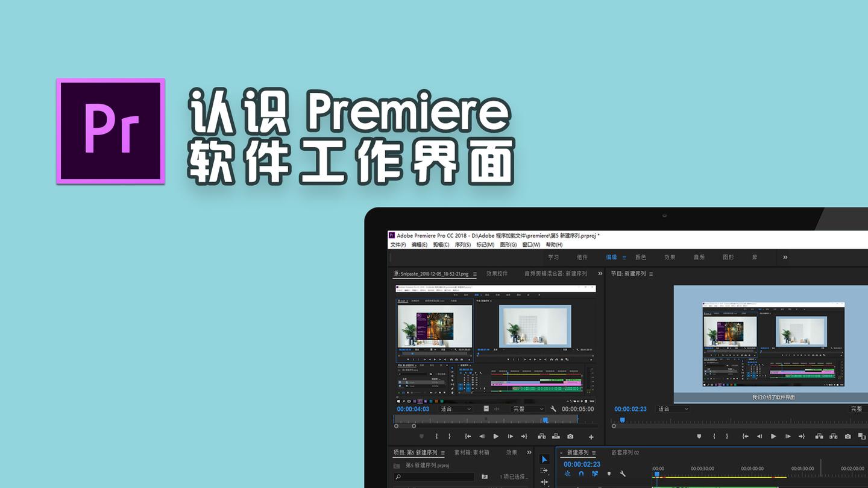The height and width of the screenshot is (488, 868).
Task: Export frame with source monitor camera icon
Action: [x=570, y=436]
